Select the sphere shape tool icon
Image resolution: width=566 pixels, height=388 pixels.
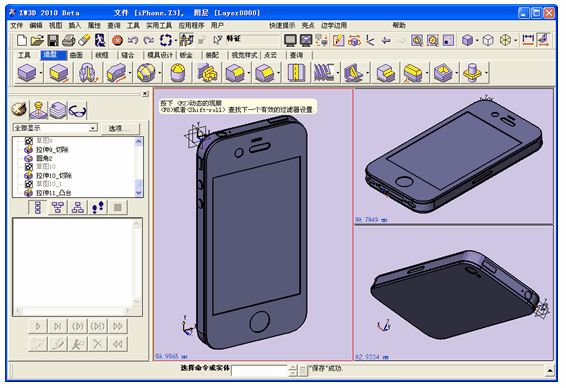pyautogui.click(x=146, y=73)
